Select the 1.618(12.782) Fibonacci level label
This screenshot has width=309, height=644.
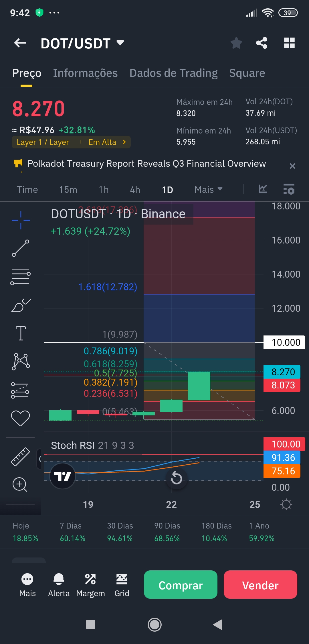pyautogui.click(x=108, y=287)
